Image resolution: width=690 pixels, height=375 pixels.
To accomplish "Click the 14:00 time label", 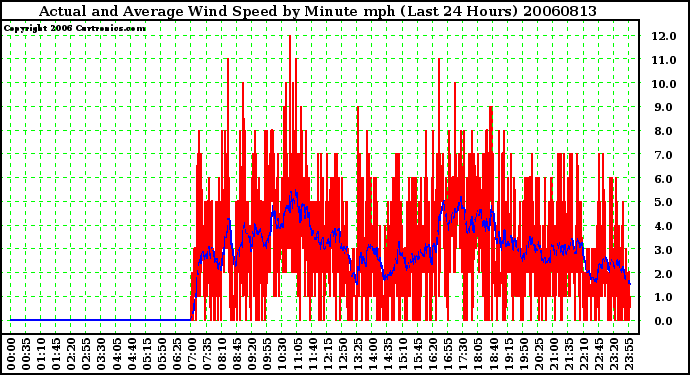I will [372, 354].
